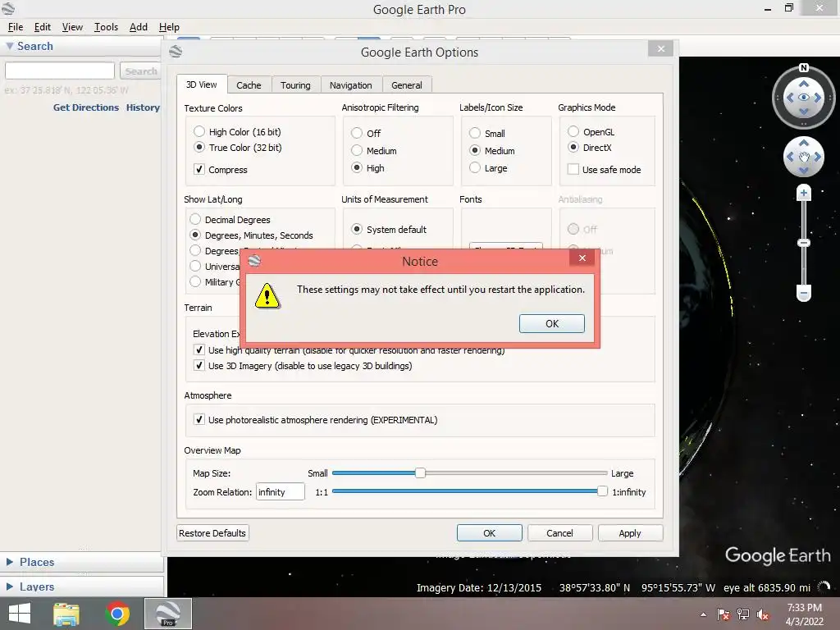Viewport: 840px width, 630px height.
Task: Toggle photorealistic atmosphere rendering checkbox
Action: (x=199, y=419)
